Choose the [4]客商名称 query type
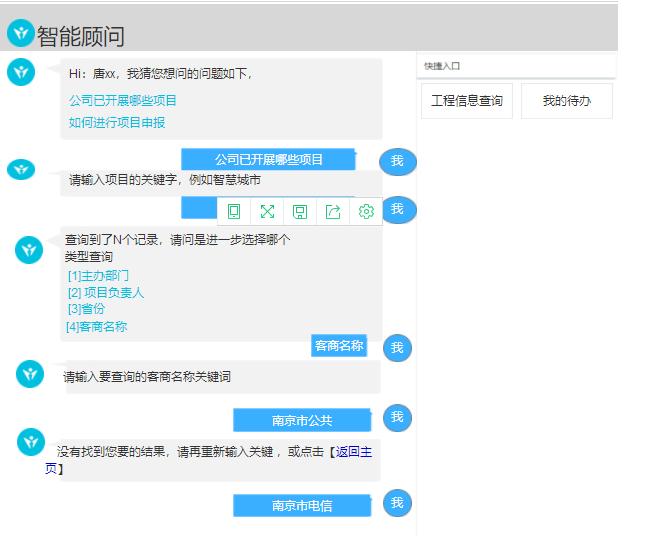 click(x=97, y=326)
